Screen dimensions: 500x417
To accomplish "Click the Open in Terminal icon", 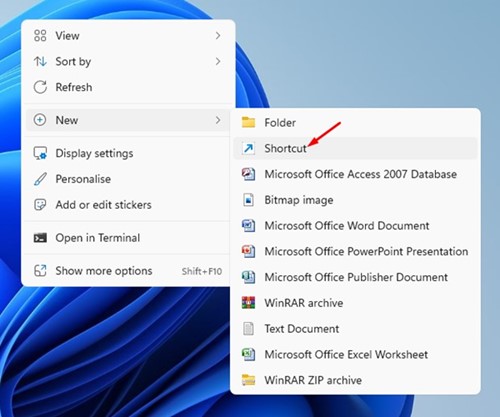I will [x=40, y=238].
